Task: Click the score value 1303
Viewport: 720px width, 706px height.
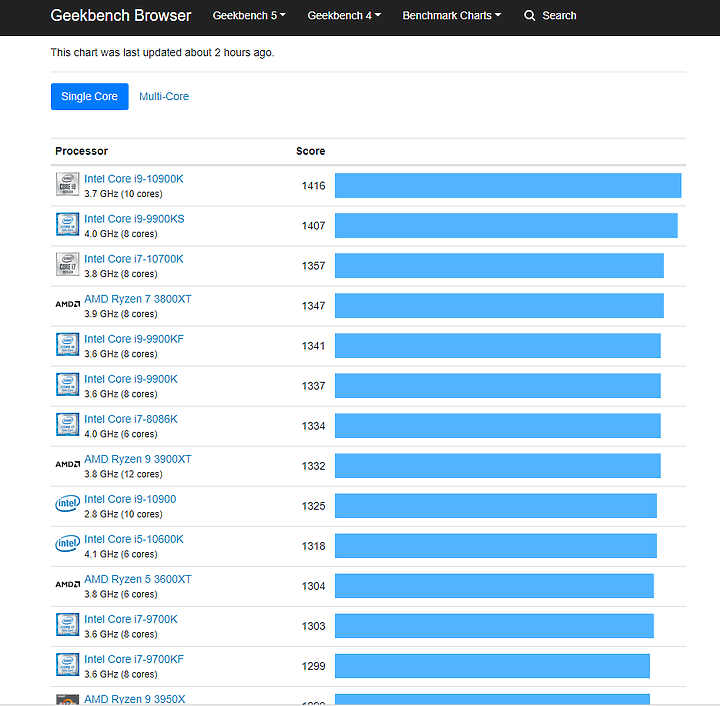Action: pos(313,626)
